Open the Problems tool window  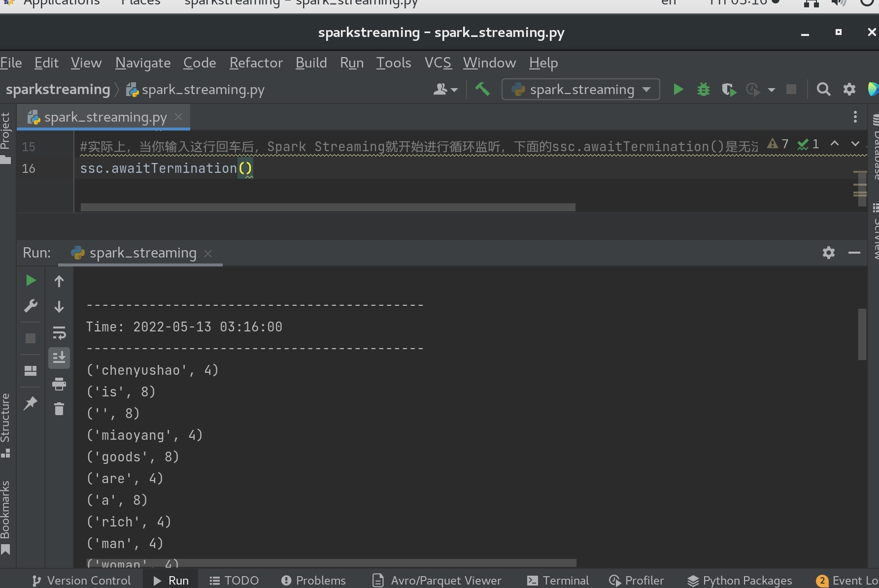(x=313, y=581)
